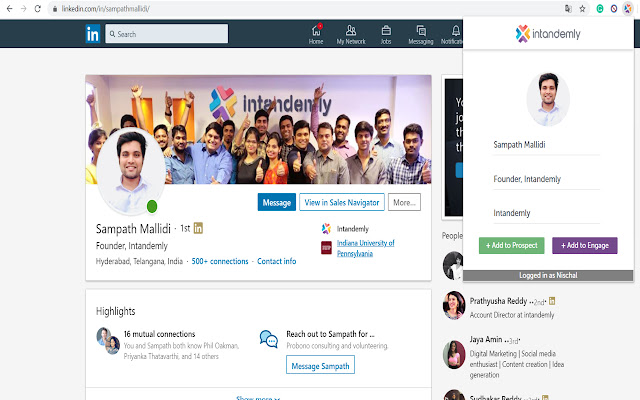640x400 pixels.
Task: Open Prathyusha Reddy's profile name
Action: pos(498,301)
